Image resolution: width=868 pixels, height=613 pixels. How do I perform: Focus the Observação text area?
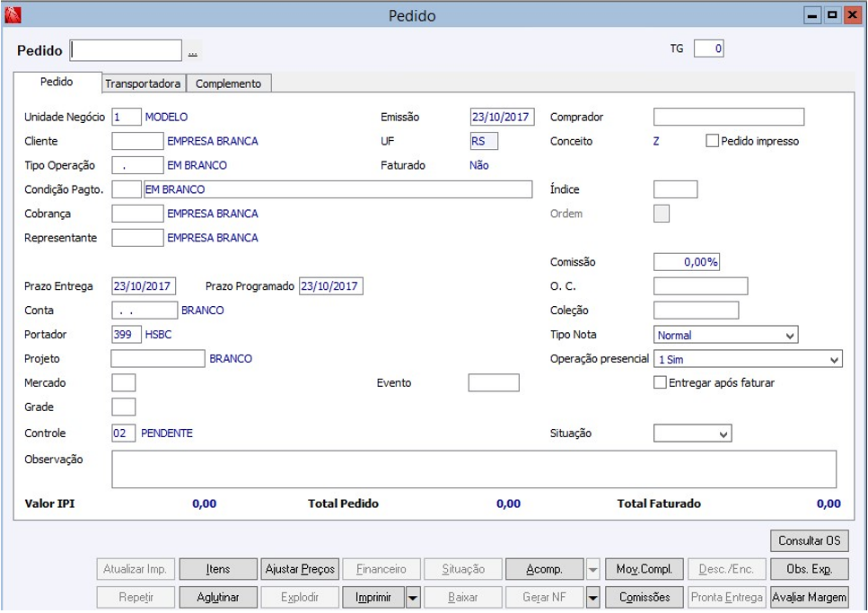coord(473,469)
